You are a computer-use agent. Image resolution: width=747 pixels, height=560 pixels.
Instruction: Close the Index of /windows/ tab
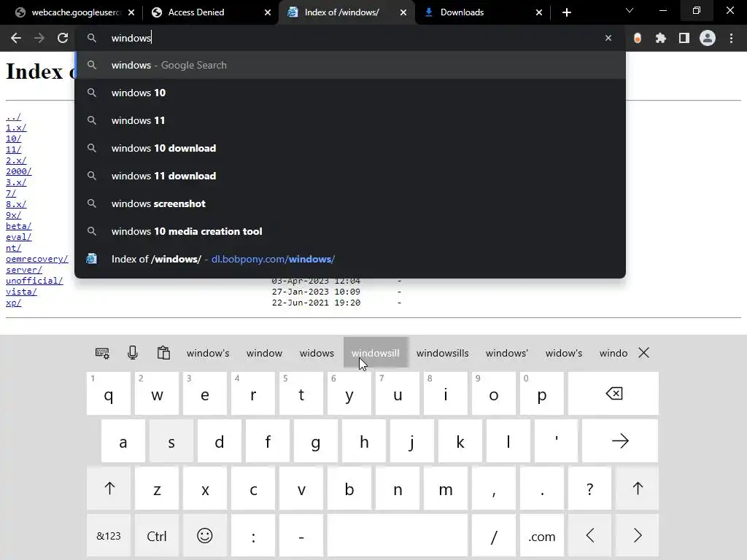[403, 12]
